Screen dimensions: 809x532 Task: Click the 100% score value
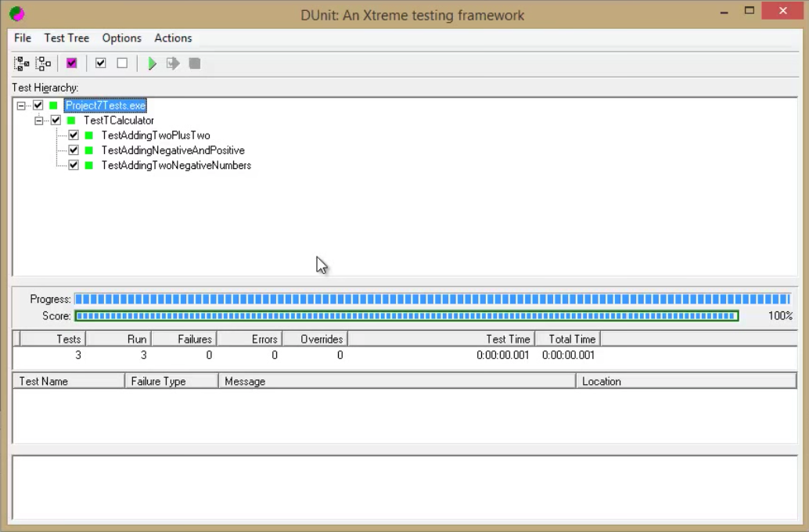coord(780,316)
